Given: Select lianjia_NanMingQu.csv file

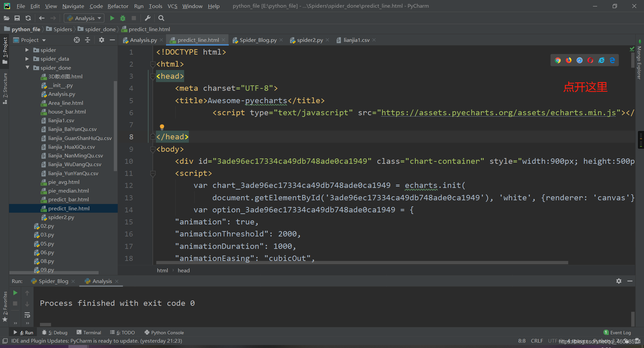Looking at the screenshot, I should click(75, 156).
